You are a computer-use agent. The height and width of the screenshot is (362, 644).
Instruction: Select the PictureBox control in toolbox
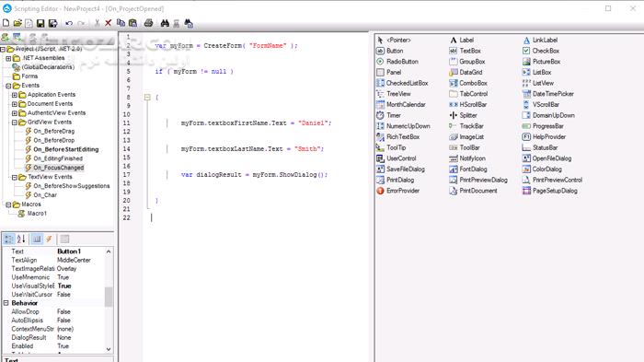[542, 62]
